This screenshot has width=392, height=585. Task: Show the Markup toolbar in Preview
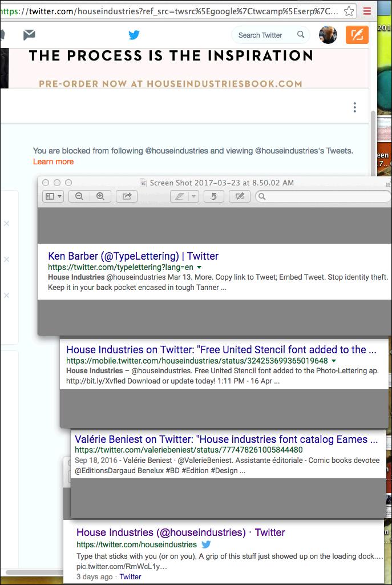pos(240,196)
